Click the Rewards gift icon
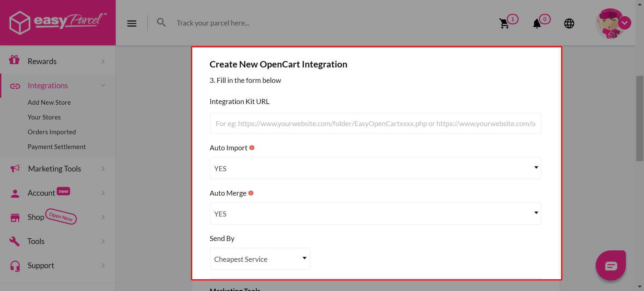The image size is (644, 291). [x=14, y=60]
